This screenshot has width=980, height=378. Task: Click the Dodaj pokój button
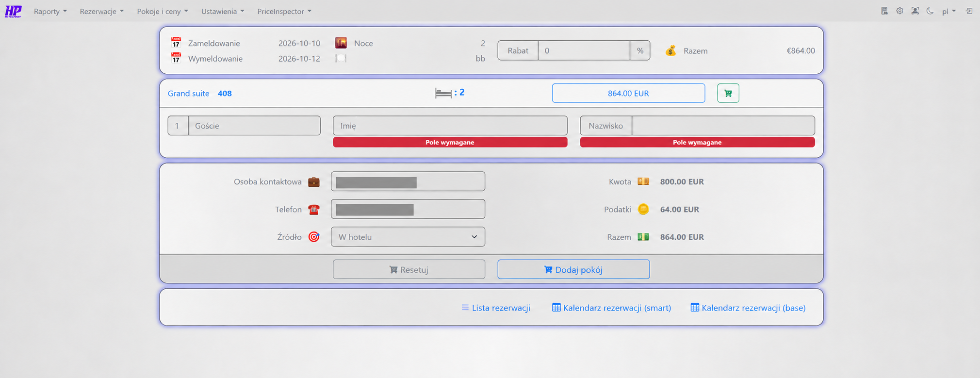573,269
